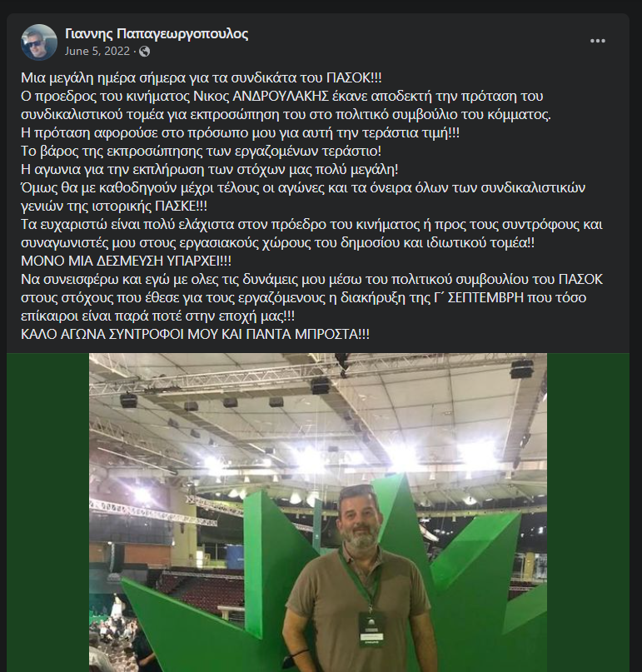
Task: Click the man wearing a lanyard in photo
Action: pyautogui.click(x=358, y=583)
